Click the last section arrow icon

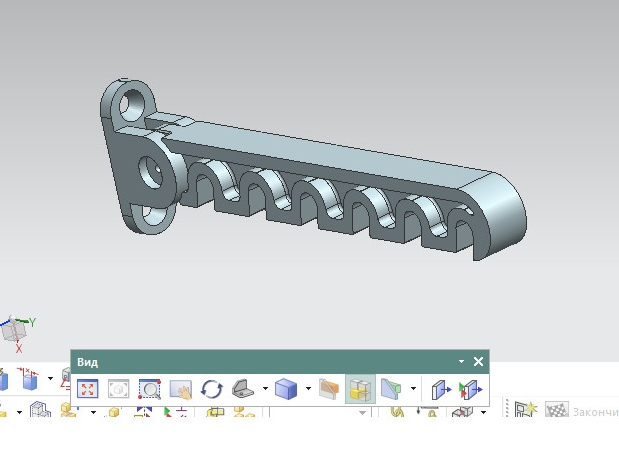pos(471,389)
